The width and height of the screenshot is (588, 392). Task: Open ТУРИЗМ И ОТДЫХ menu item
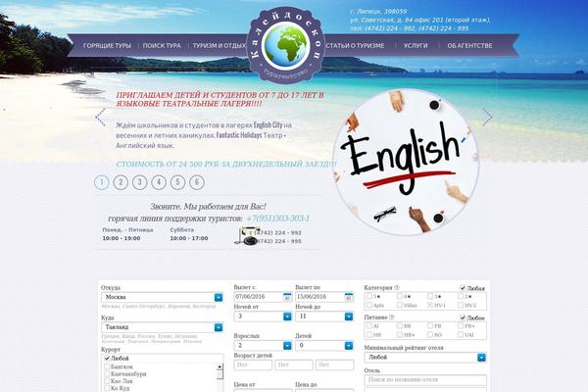220,46
